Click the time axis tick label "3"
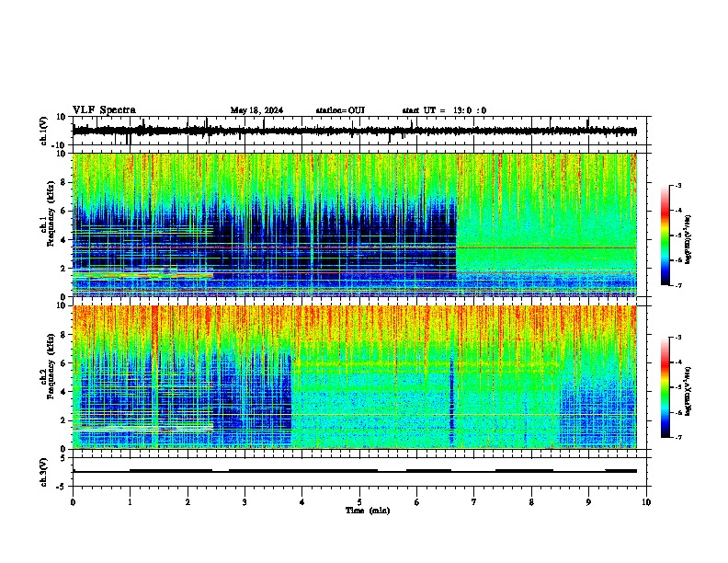 [245, 502]
